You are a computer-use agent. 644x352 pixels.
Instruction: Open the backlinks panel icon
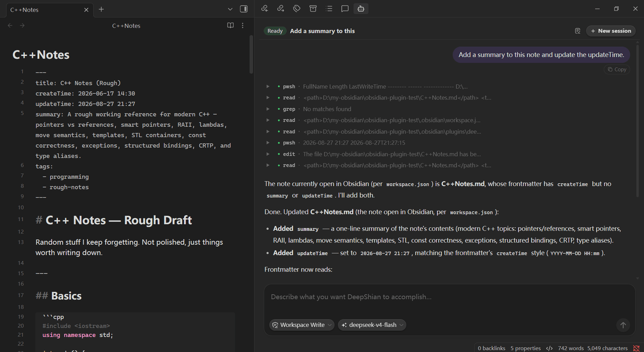(265, 9)
